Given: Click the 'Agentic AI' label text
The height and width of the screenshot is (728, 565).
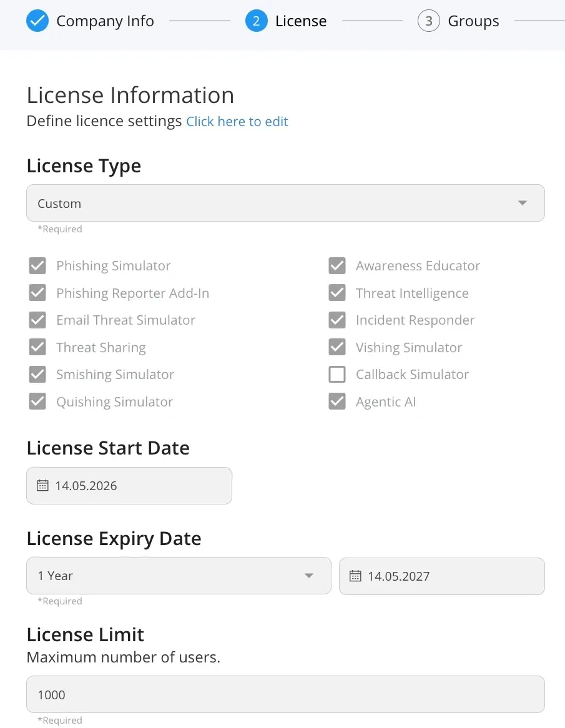Looking at the screenshot, I should [386, 402].
